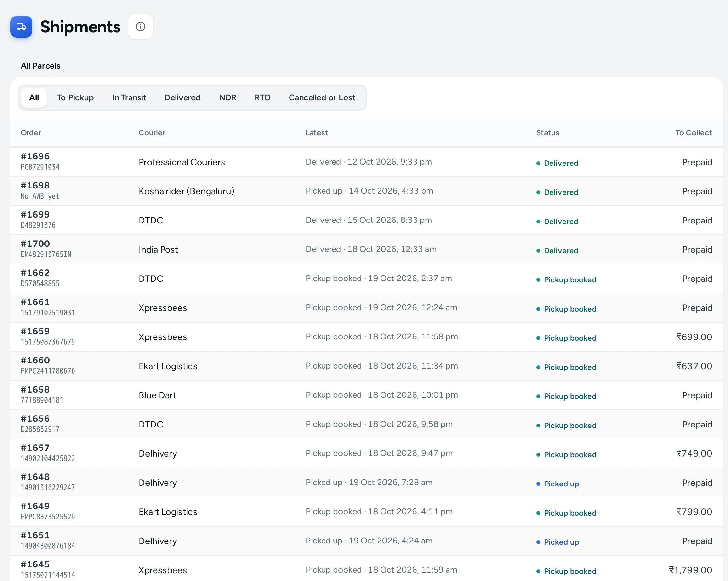Click Blue Dart courier cell
This screenshot has width=728, height=581.
click(x=157, y=395)
